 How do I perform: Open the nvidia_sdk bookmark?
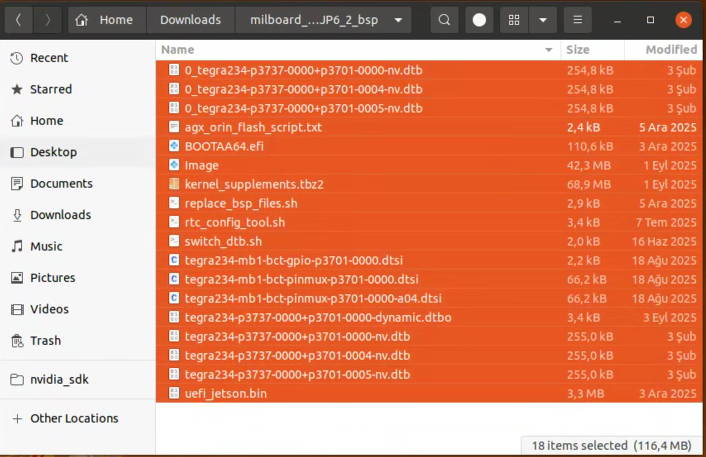77,380
